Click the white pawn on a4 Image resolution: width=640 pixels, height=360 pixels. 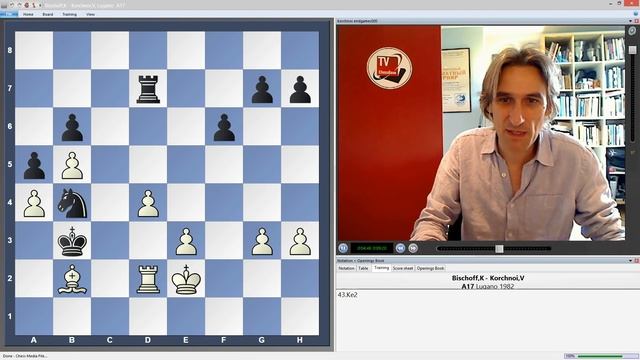click(x=34, y=203)
